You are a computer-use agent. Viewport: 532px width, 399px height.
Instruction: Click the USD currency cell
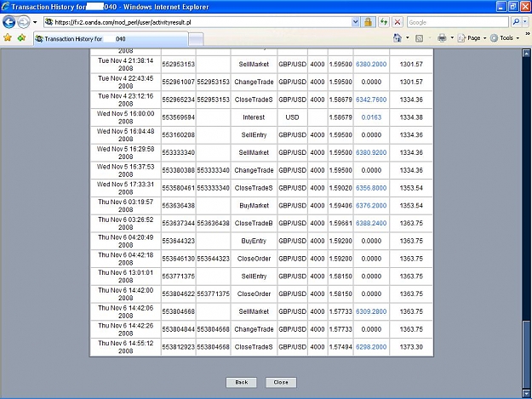tap(292, 117)
